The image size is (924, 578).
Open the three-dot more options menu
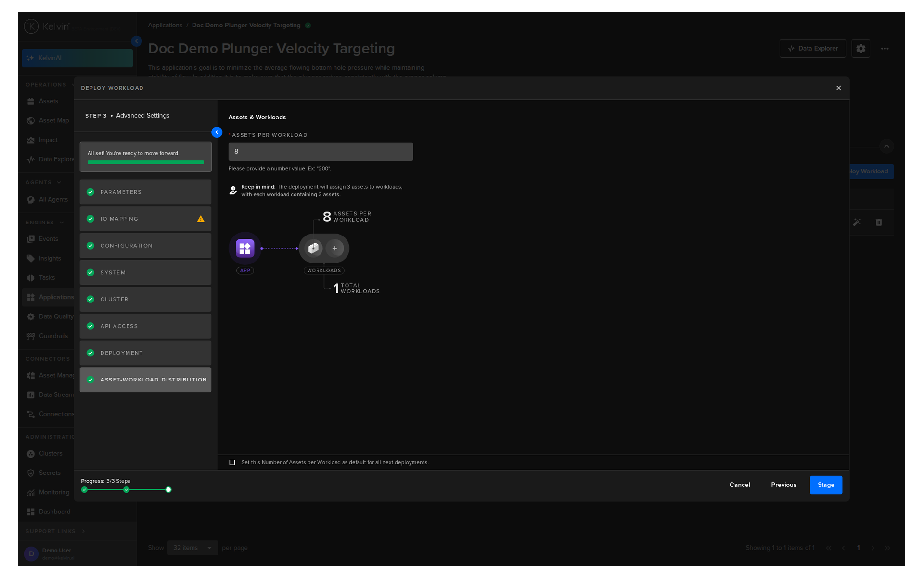point(885,48)
